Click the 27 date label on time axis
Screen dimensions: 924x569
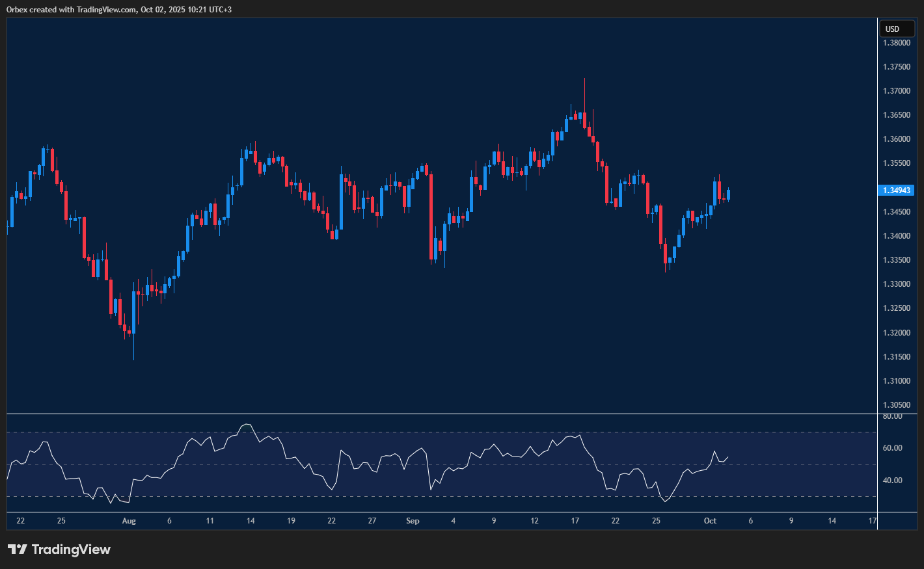372,521
